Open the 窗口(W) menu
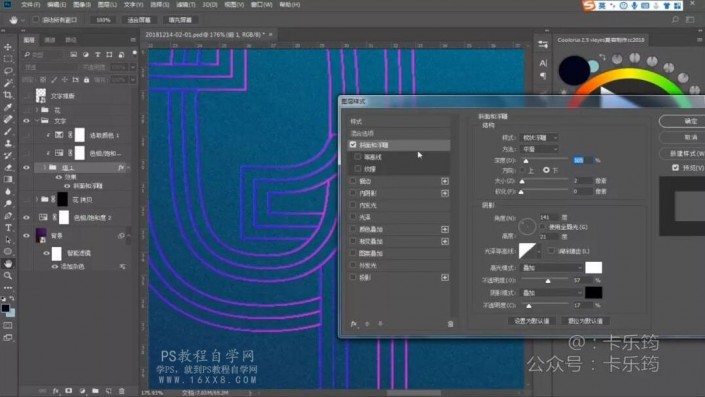705x397 pixels. tap(262, 4)
